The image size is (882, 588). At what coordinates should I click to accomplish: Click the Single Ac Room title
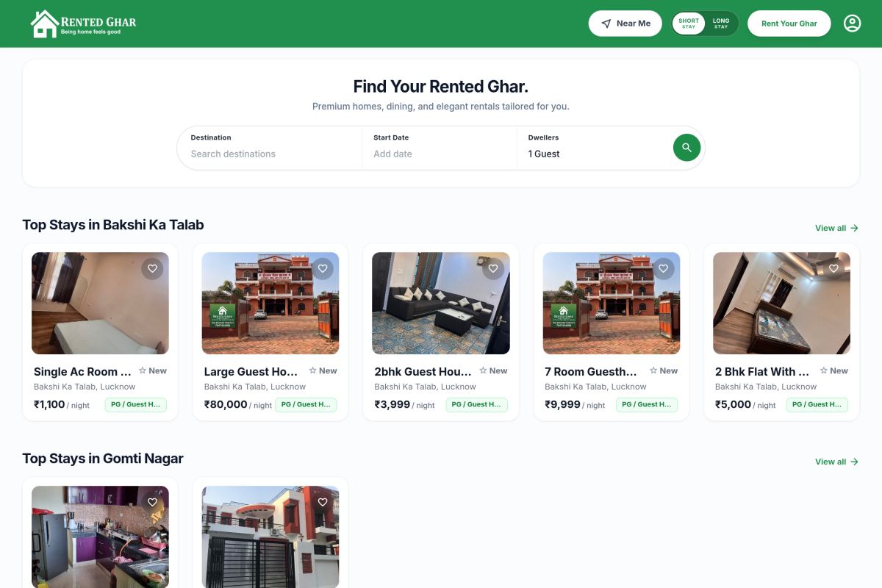[x=83, y=371]
